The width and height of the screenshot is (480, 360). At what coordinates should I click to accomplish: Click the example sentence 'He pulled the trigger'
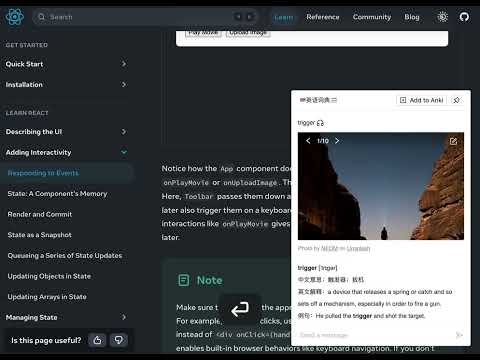[370, 316]
